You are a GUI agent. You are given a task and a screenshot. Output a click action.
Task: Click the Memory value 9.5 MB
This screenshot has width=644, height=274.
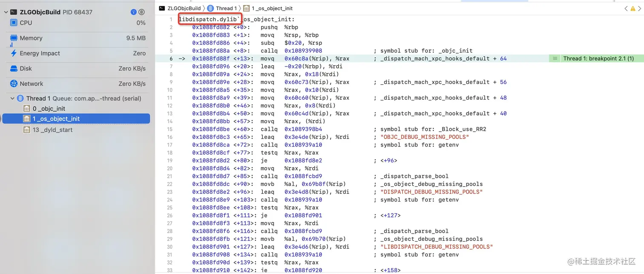coord(136,38)
